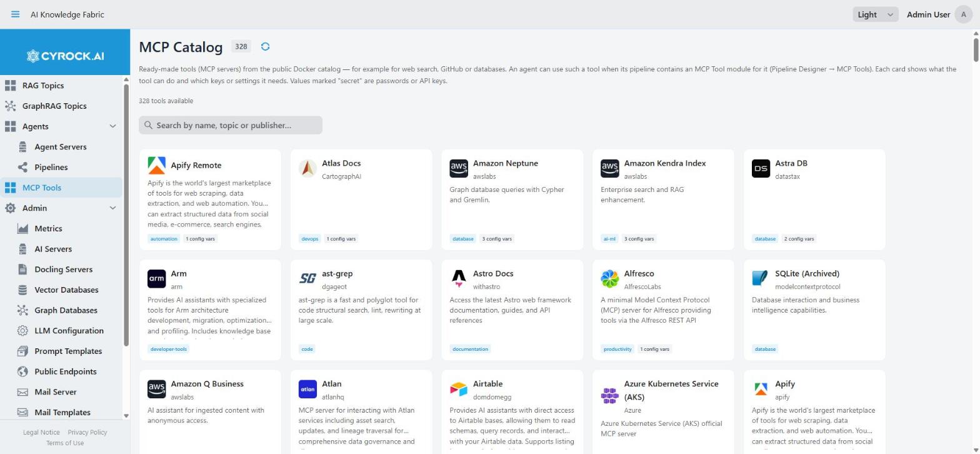Open RAG Topics in sidebar
This screenshot has height=454, width=980.
pyautogui.click(x=61, y=86)
